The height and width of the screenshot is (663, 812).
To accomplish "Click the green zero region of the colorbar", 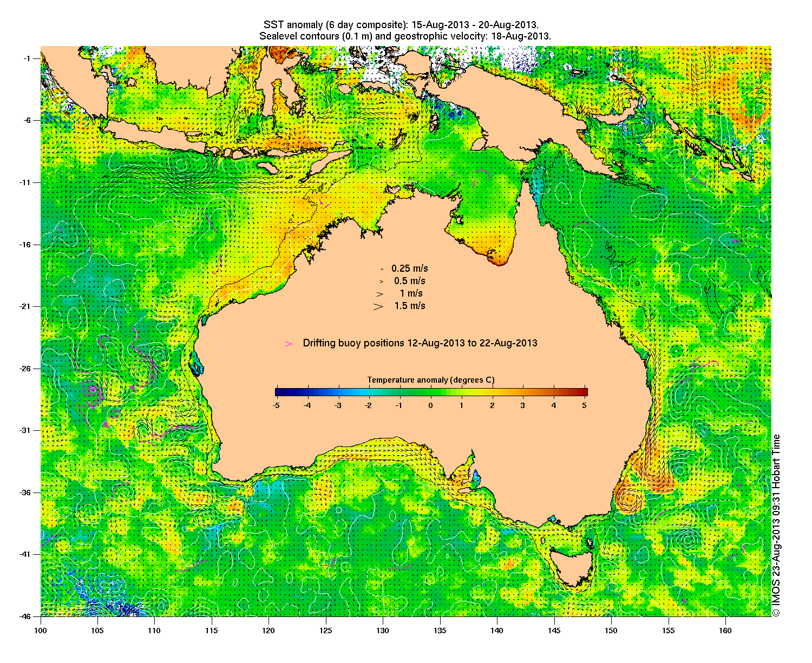I will 431,392.
